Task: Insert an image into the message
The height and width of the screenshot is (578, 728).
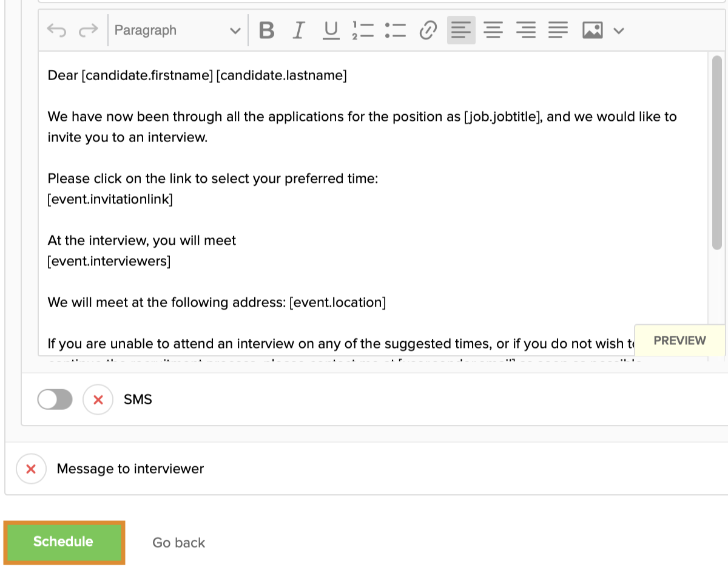Action: click(x=592, y=30)
